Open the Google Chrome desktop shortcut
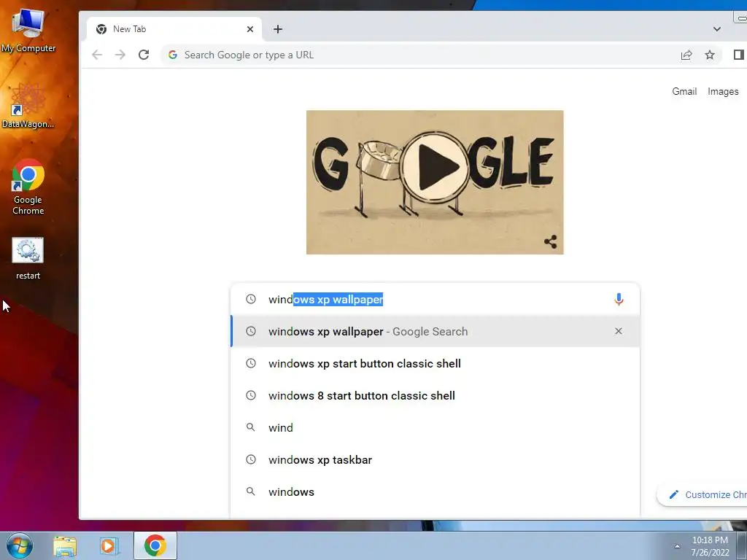The width and height of the screenshot is (747, 560). tap(28, 187)
